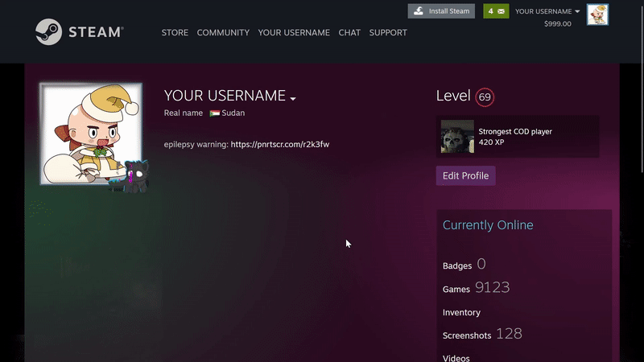Open the Videos link
644x362 pixels.
tap(456, 358)
